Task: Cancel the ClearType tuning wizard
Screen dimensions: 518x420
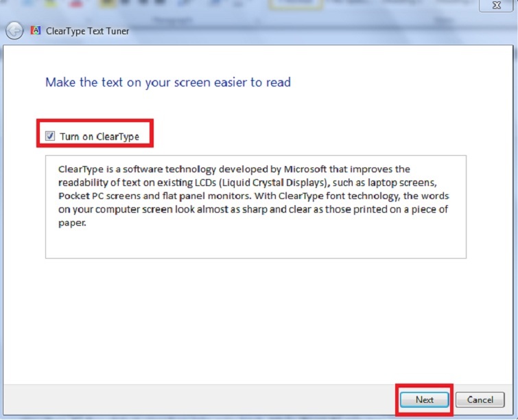Action: point(480,399)
